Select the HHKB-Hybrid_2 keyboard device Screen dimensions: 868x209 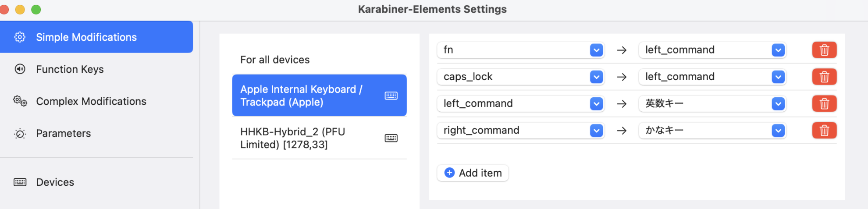(319, 138)
